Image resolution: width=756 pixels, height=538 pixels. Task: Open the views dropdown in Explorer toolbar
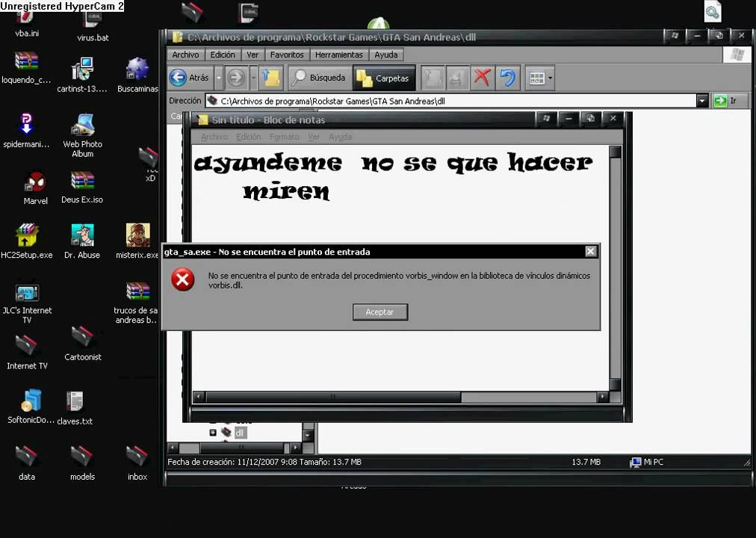tap(540, 78)
